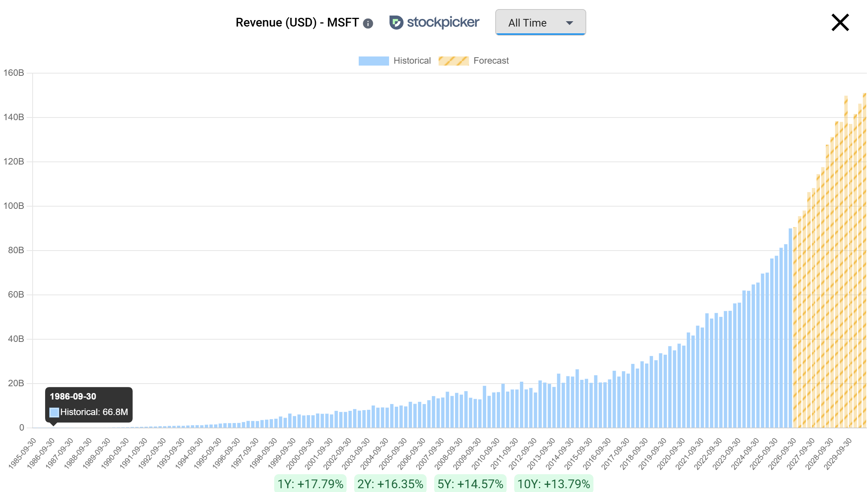Click the 2029-09-30 x-axis date label
The image size is (868, 492).
pyautogui.click(x=838, y=453)
